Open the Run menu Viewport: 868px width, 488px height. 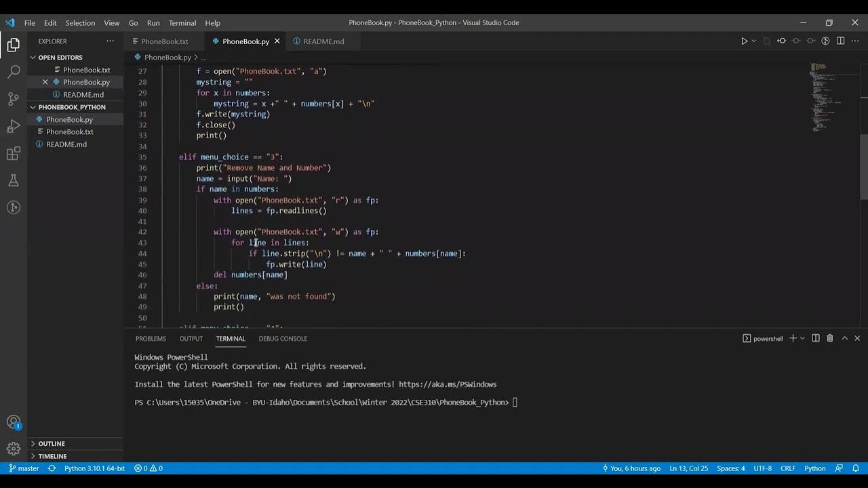coord(153,22)
